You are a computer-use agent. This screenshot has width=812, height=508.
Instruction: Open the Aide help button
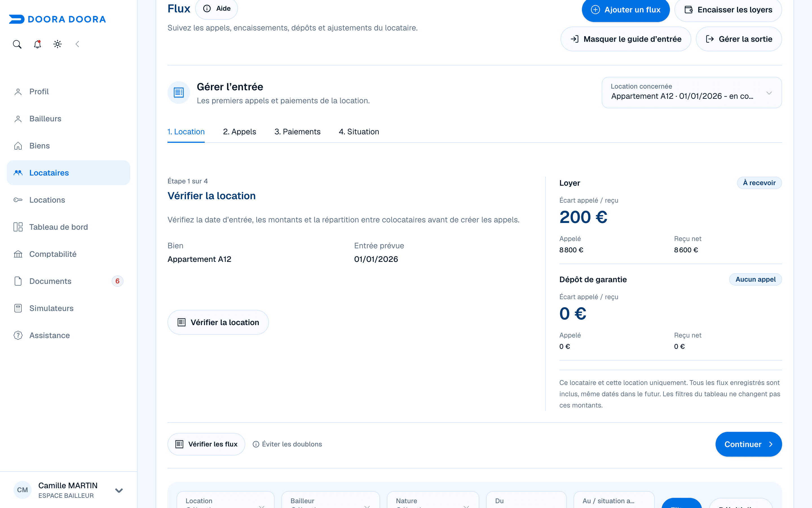(x=217, y=8)
